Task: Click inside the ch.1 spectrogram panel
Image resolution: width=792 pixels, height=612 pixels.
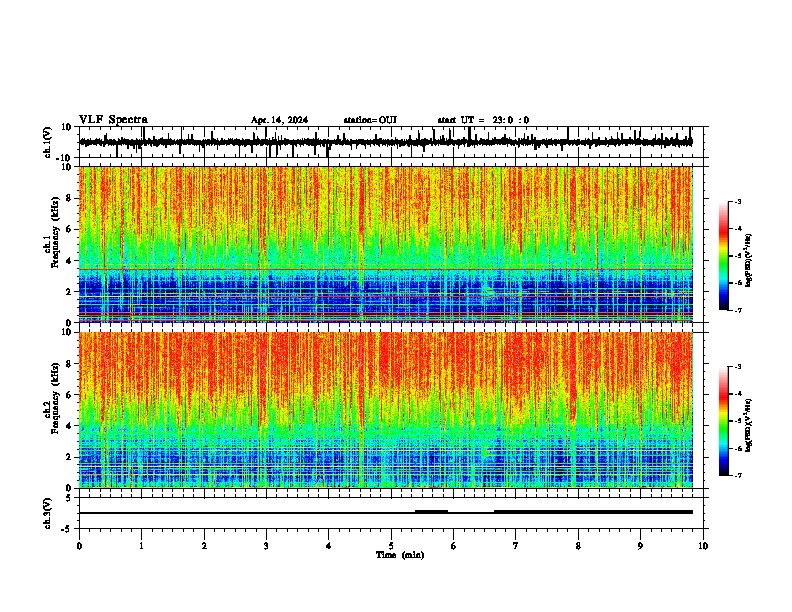Action: pos(385,244)
